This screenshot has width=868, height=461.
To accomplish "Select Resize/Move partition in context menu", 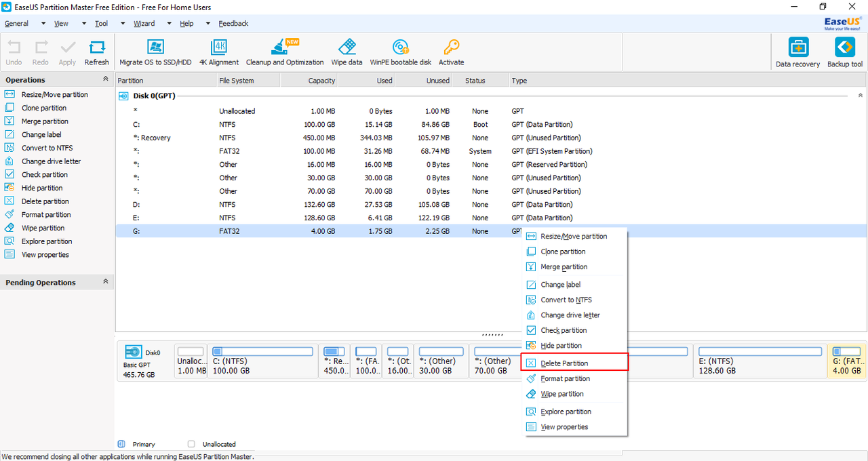I will [574, 237].
